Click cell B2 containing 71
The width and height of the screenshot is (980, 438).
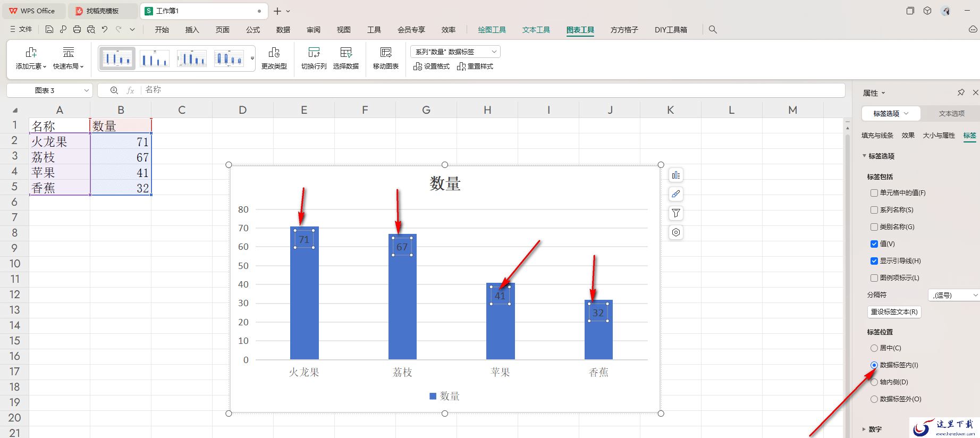pos(121,141)
